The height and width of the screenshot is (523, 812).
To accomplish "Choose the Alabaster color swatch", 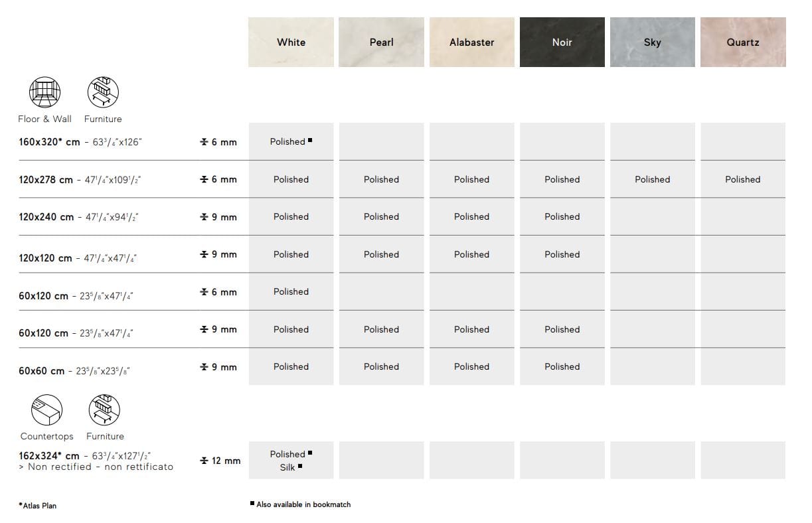I will [x=471, y=42].
